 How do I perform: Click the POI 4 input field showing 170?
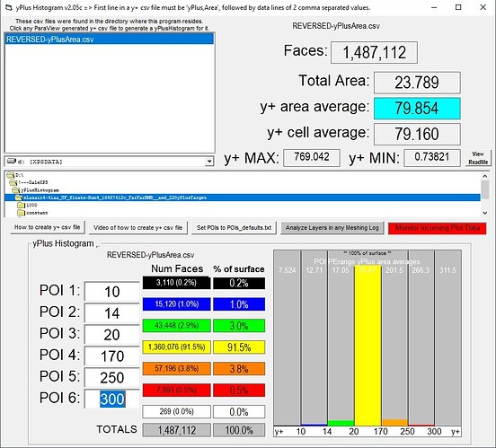(112, 356)
